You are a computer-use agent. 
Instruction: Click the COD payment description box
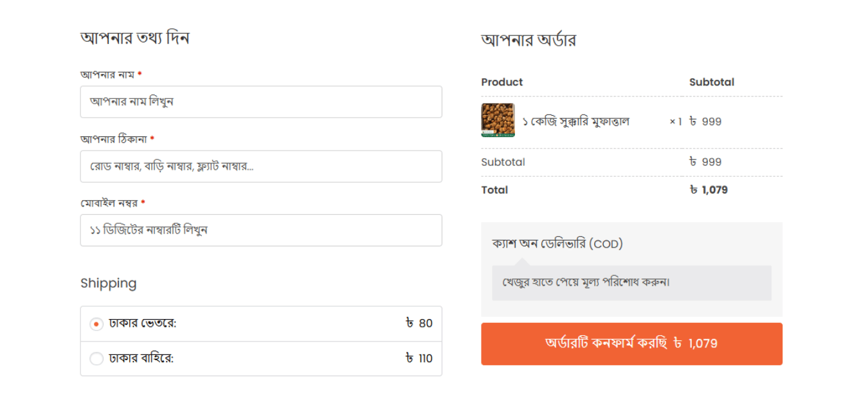[x=631, y=282]
